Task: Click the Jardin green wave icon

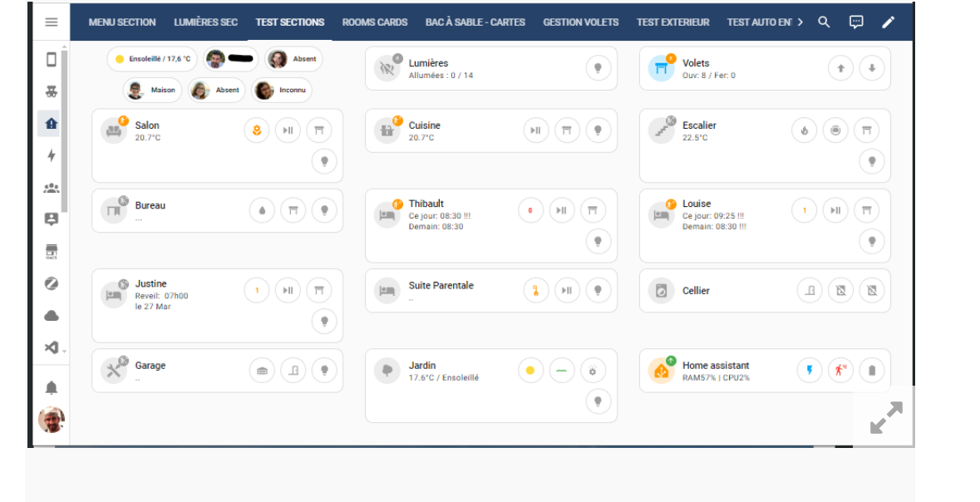Action: [x=562, y=371]
